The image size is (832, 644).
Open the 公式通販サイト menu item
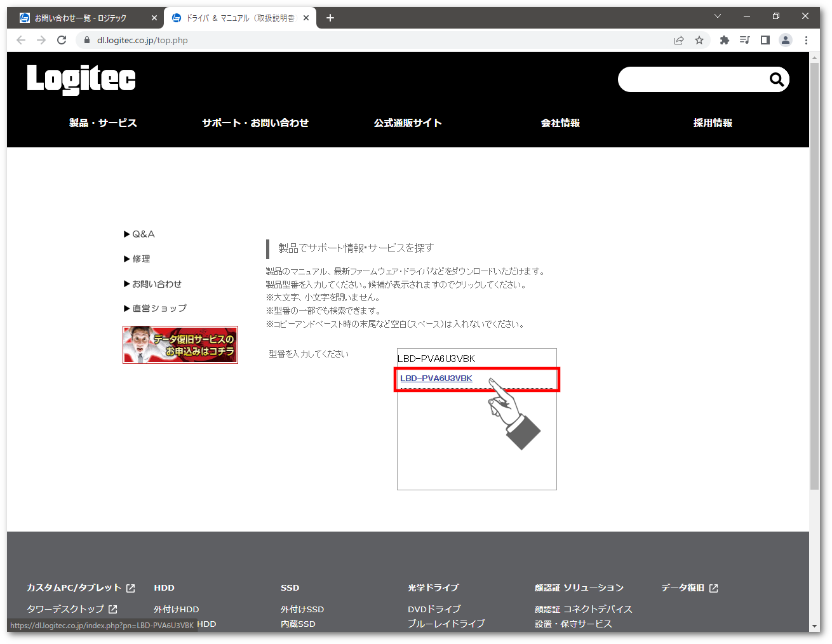408,123
